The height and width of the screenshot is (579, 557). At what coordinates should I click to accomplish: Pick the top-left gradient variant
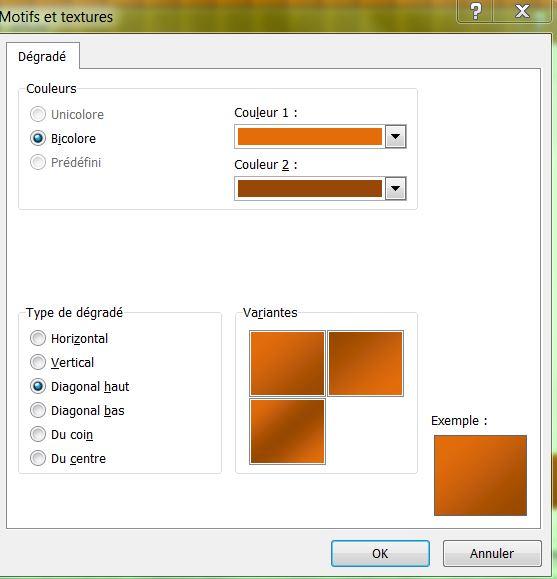(x=287, y=363)
